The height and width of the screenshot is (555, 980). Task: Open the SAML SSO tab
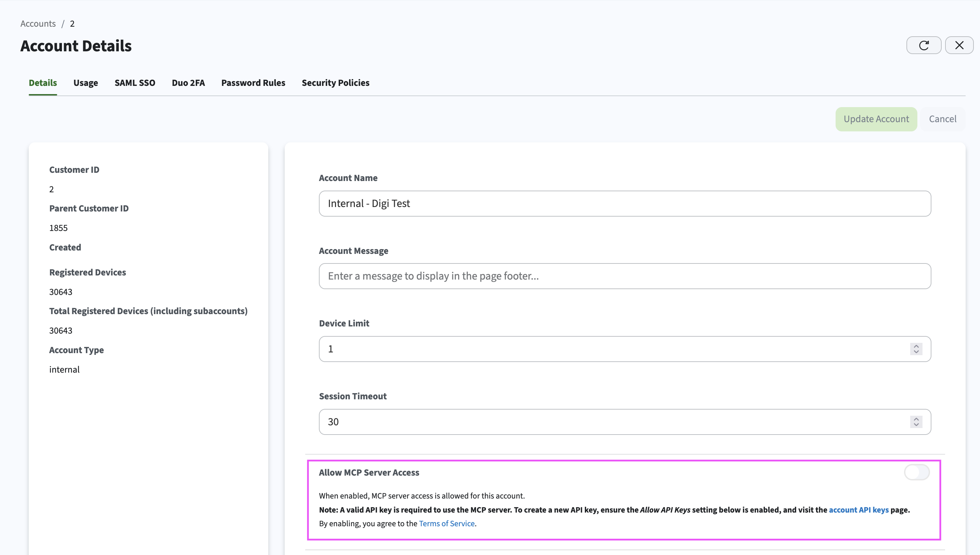(x=135, y=83)
